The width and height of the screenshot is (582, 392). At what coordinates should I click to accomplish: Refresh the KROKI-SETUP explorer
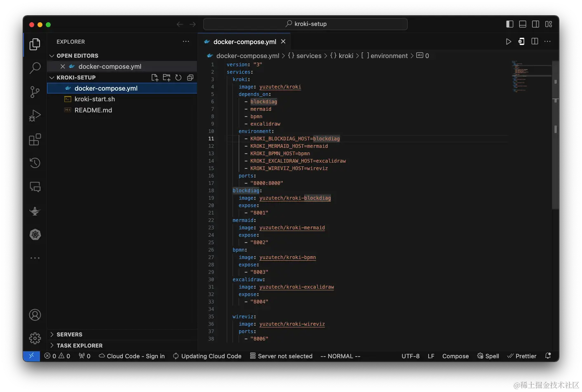tap(178, 77)
